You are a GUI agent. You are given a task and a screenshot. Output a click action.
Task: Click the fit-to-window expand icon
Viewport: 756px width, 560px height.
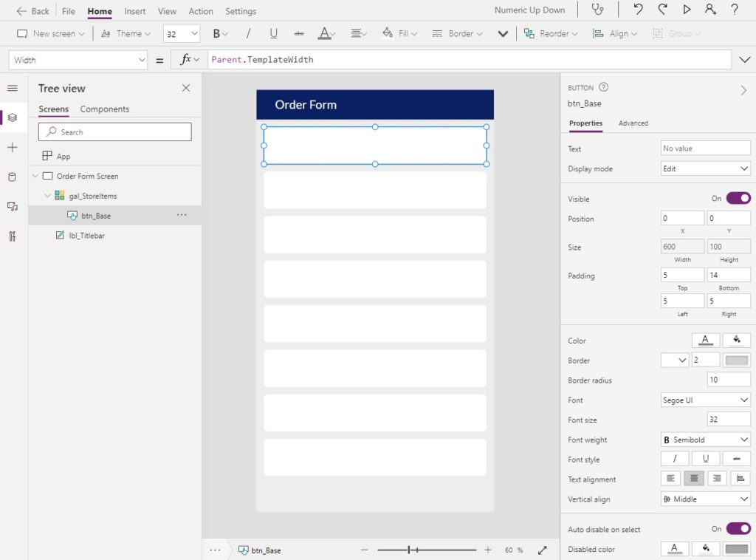point(543,550)
